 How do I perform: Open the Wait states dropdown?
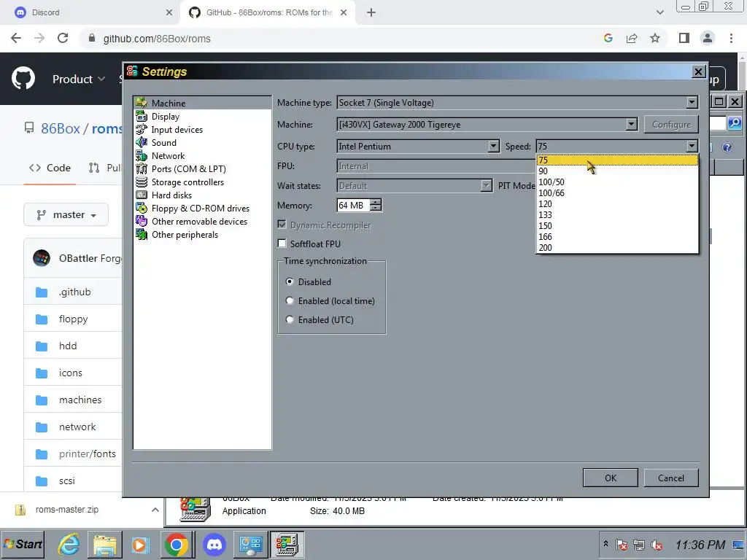point(486,186)
